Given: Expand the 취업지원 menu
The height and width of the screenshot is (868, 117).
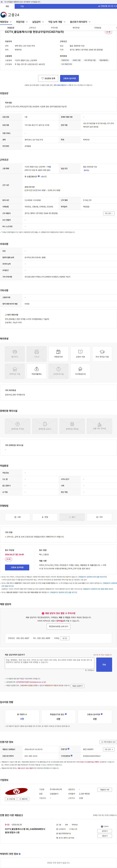Looking at the screenshot, I should [22, 22].
